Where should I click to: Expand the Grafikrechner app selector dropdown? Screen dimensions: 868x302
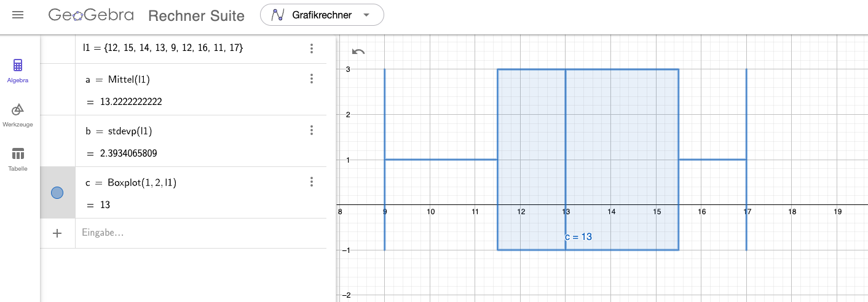pyautogui.click(x=322, y=15)
